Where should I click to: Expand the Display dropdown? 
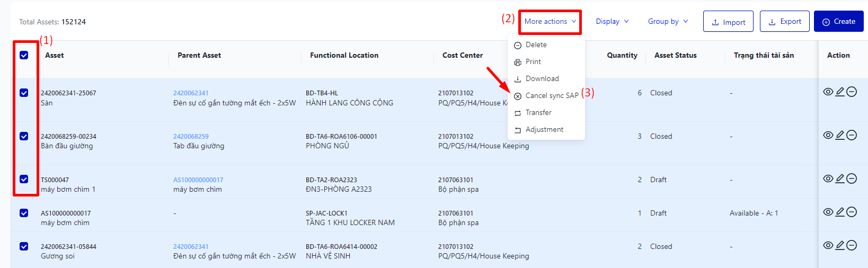(x=612, y=22)
